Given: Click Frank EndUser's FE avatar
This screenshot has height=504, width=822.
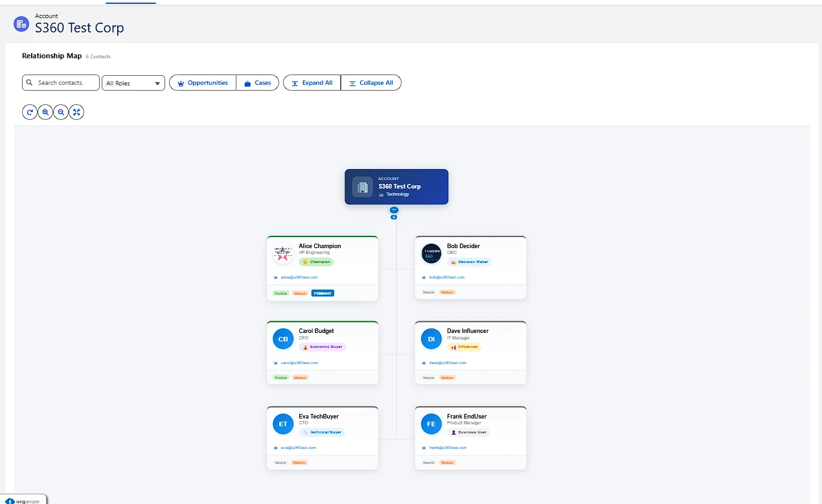Looking at the screenshot, I should [431, 424].
